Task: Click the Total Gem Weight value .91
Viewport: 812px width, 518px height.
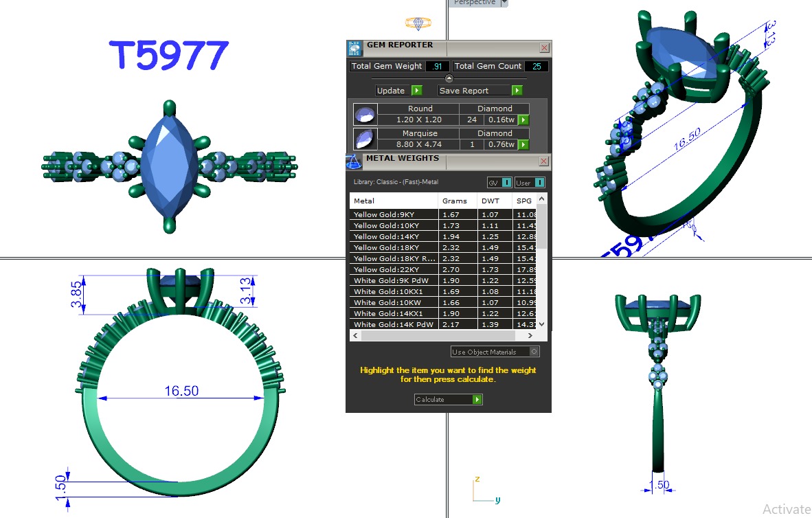Action: click(x=438, y=67)
